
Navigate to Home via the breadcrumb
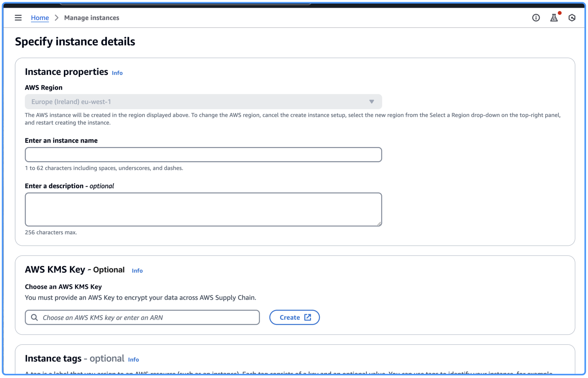tap(40, 18)
